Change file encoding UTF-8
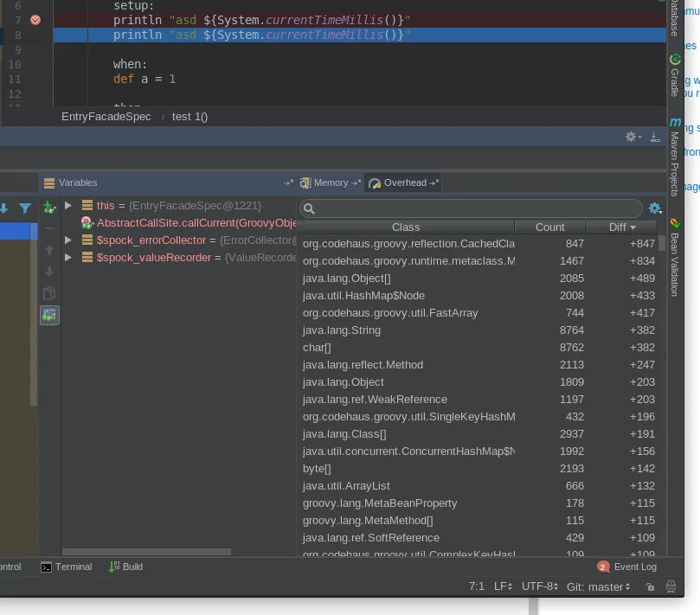Screen dimensions: 700x615 [x=540, y=586]
